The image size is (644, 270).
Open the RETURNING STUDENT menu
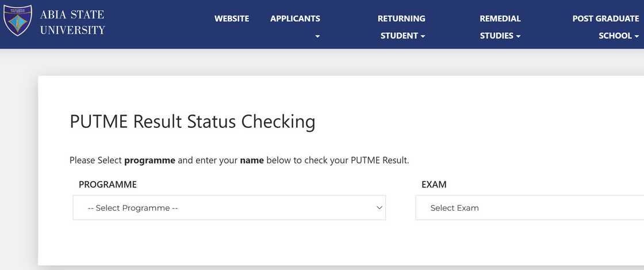[401, 26]
